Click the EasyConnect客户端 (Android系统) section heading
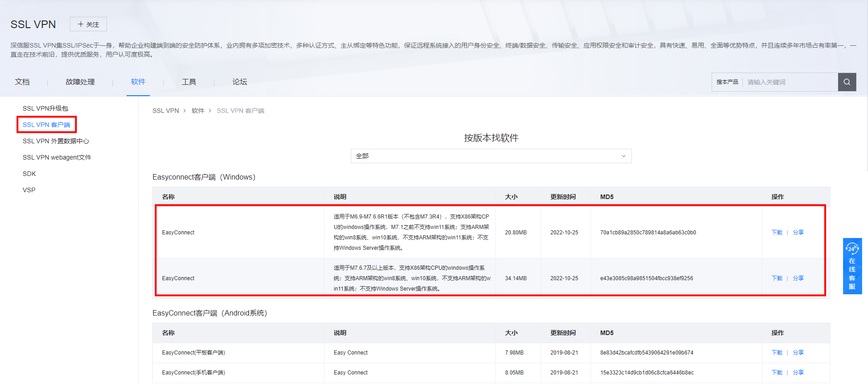The image size is (868, 384). pyautogui.click(x=210, y=313)
